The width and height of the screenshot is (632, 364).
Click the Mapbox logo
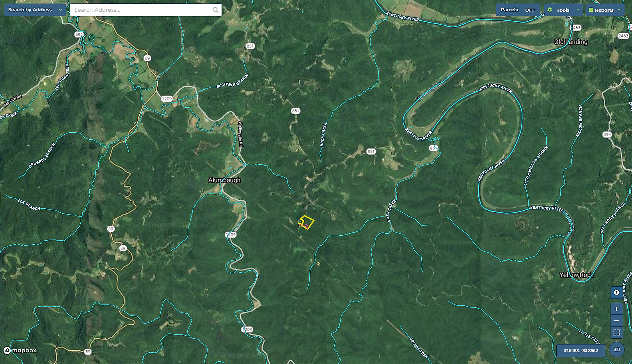coord(20,350)
